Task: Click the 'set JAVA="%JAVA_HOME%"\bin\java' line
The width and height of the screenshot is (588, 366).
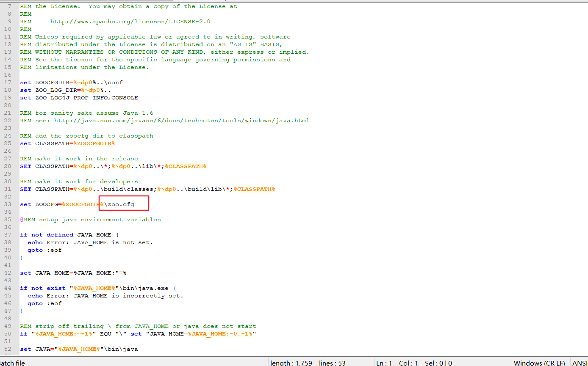Action: [79, 349]
